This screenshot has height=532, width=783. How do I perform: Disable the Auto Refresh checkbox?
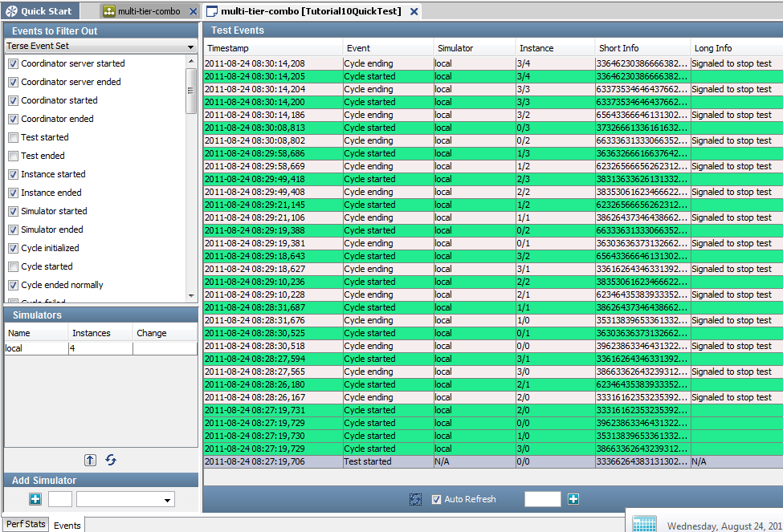[x=435, y=498]
